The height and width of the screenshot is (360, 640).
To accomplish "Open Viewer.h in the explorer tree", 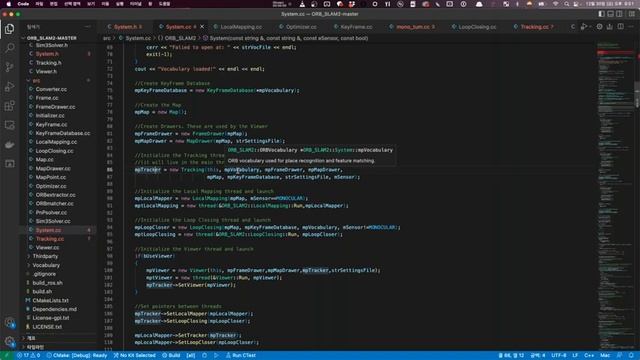I will point(46,72).
